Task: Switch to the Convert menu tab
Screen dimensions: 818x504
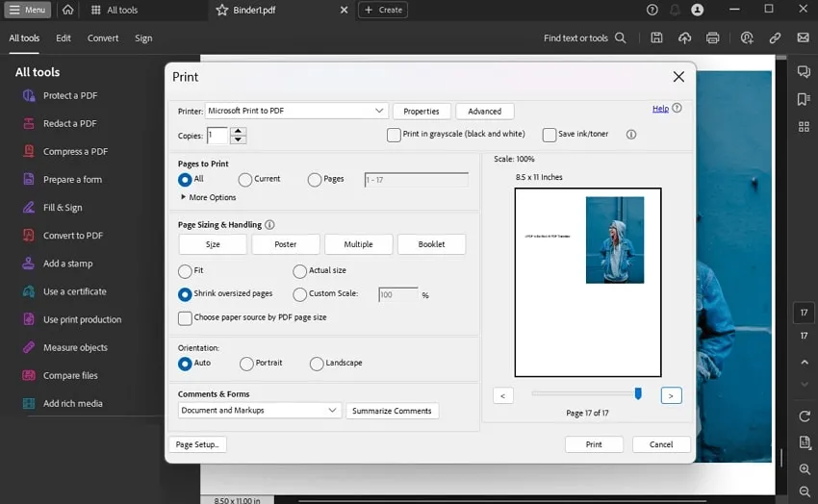Action: pos(103,38)
